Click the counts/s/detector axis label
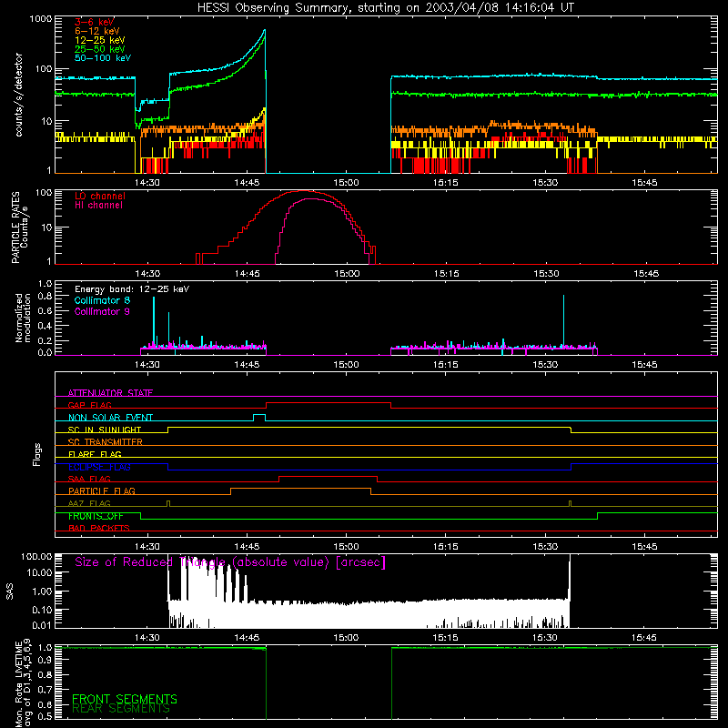 pos(19,95)
